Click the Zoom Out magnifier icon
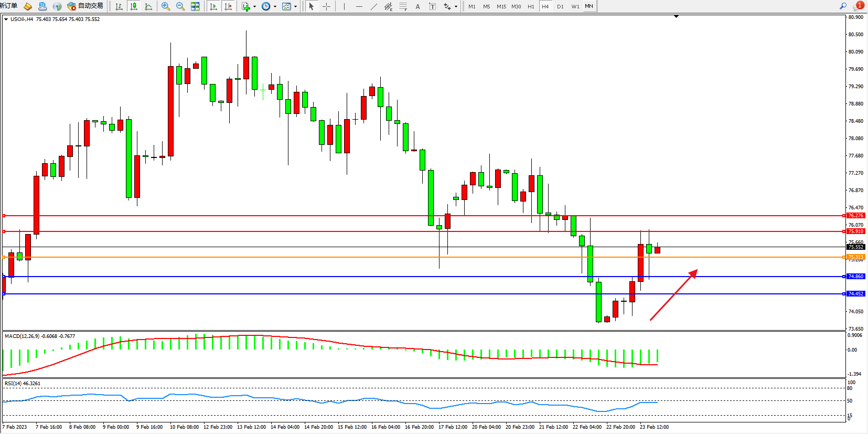The image size is (868, 434). (x=180, y=6)
